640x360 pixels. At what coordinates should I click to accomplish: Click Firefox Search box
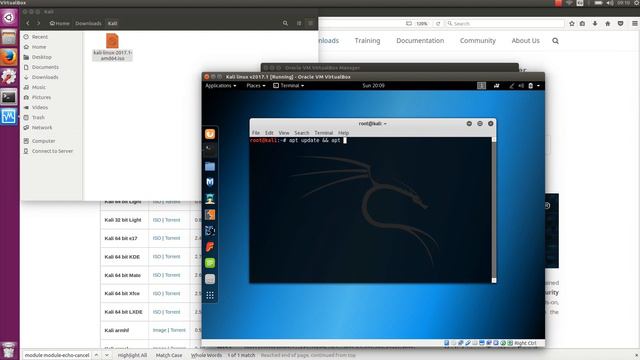click(x=505, y=24)
